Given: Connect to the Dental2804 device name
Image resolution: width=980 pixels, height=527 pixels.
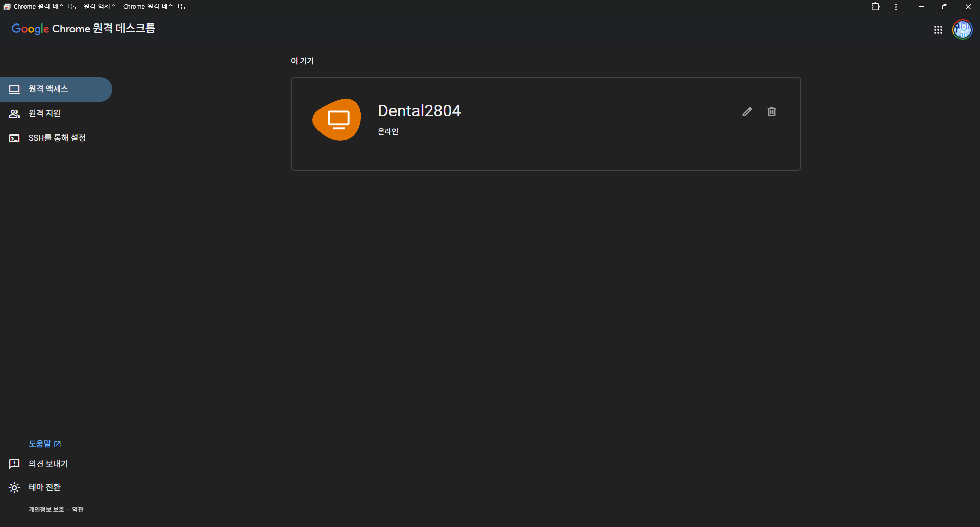Looking at the screenshot, I should tap(419, 111).
